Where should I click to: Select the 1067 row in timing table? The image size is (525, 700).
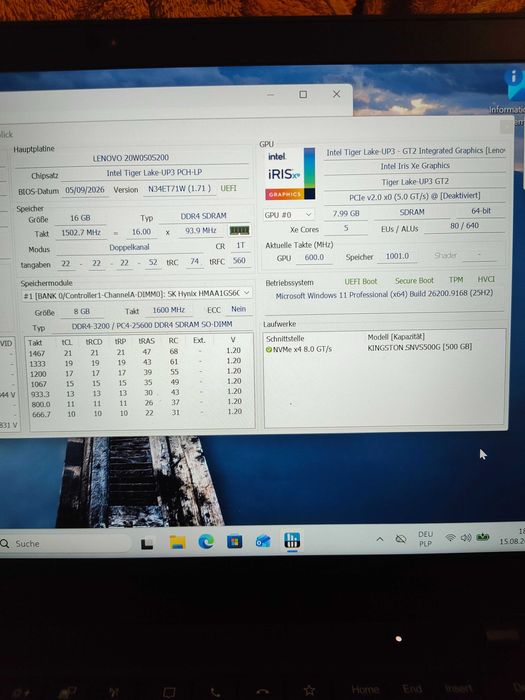[135, 383]
